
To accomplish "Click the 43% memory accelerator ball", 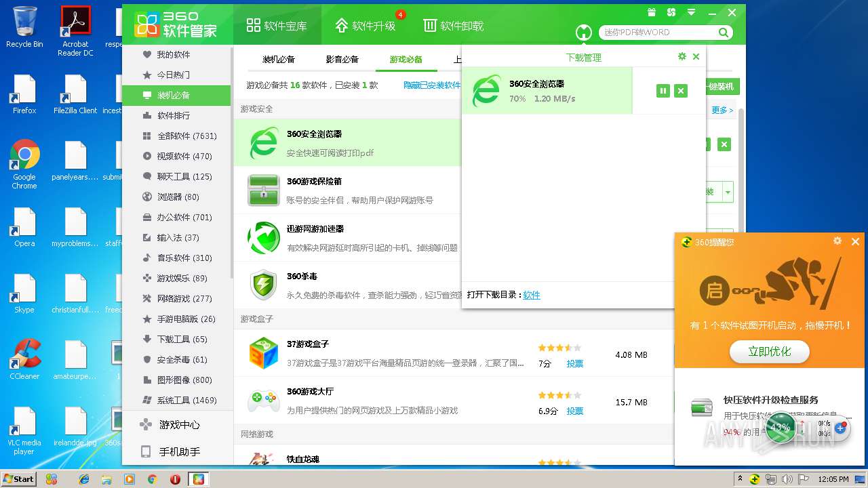I will pyautogui.click(x=780, y=428).
